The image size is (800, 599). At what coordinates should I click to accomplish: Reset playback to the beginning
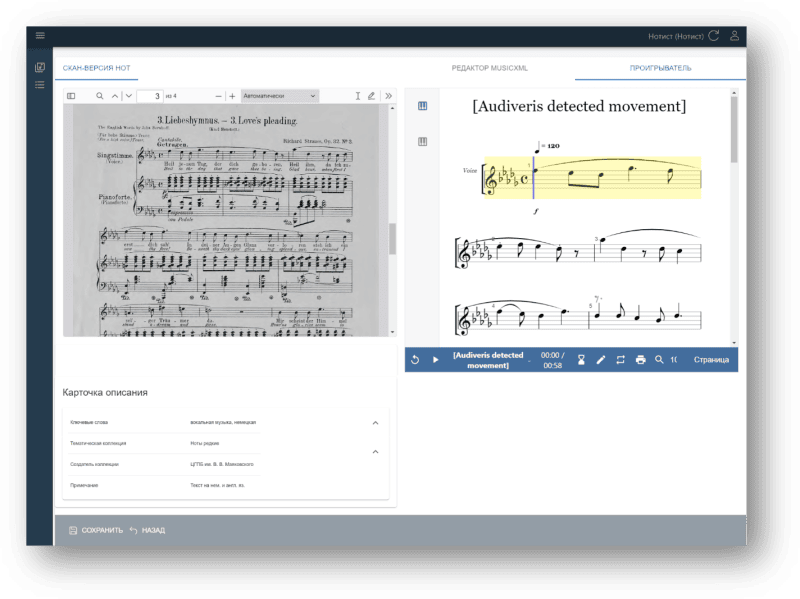pos(416,360)
